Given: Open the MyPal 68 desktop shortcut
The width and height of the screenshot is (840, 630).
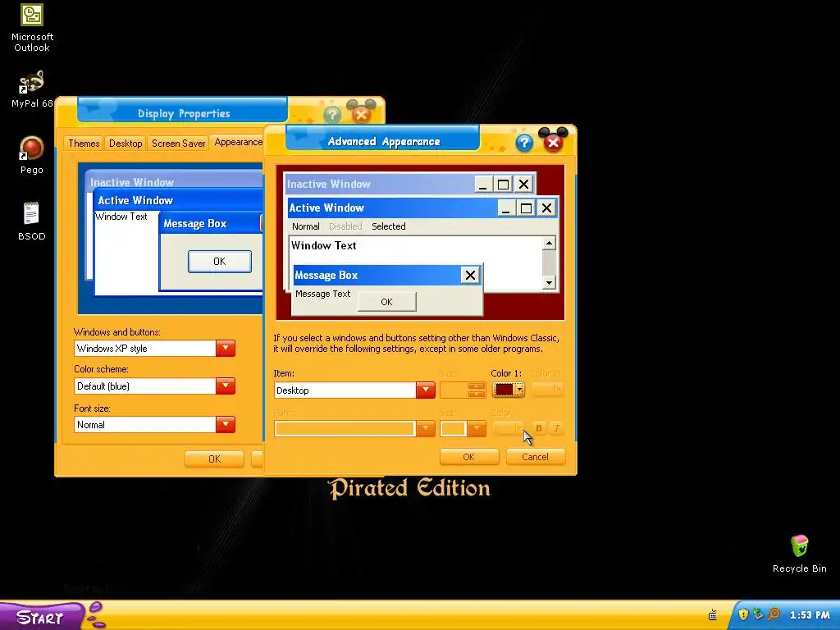Looking at the screenshot, I should point(32,89).
